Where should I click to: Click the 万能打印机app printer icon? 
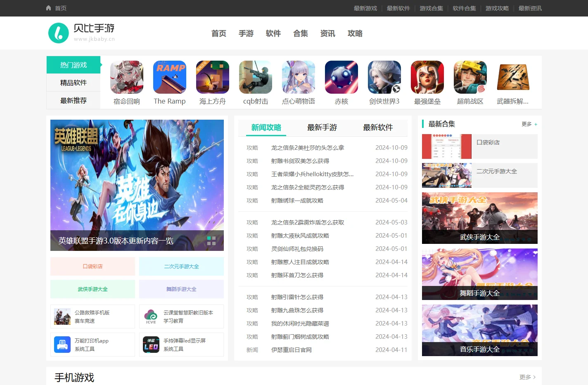(62, 345)
